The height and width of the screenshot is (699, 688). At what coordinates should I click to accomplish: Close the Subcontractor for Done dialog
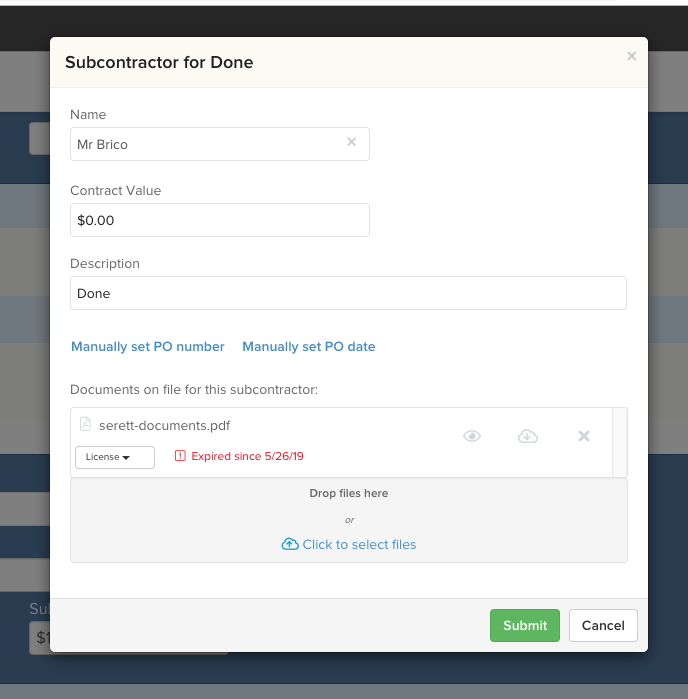(631, 56)
